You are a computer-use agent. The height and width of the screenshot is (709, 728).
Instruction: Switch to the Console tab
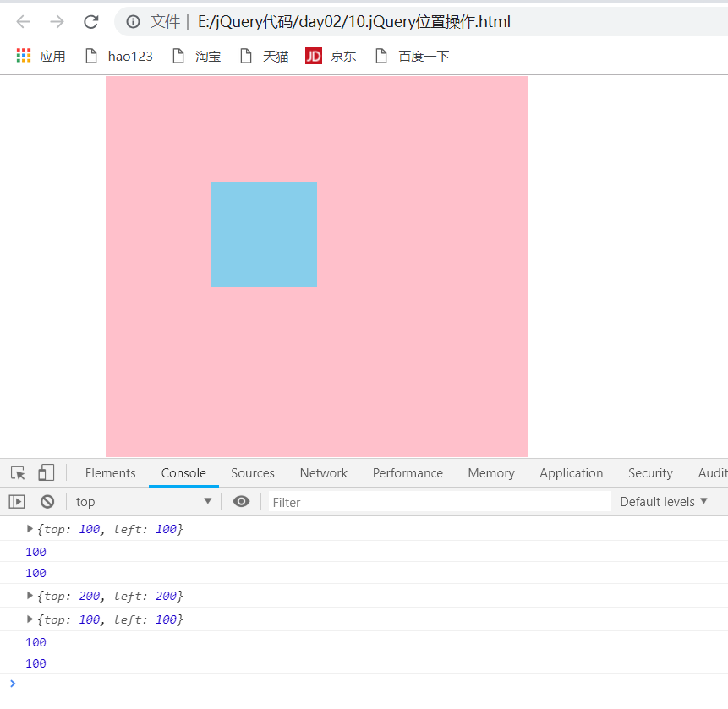coord(183,473)
